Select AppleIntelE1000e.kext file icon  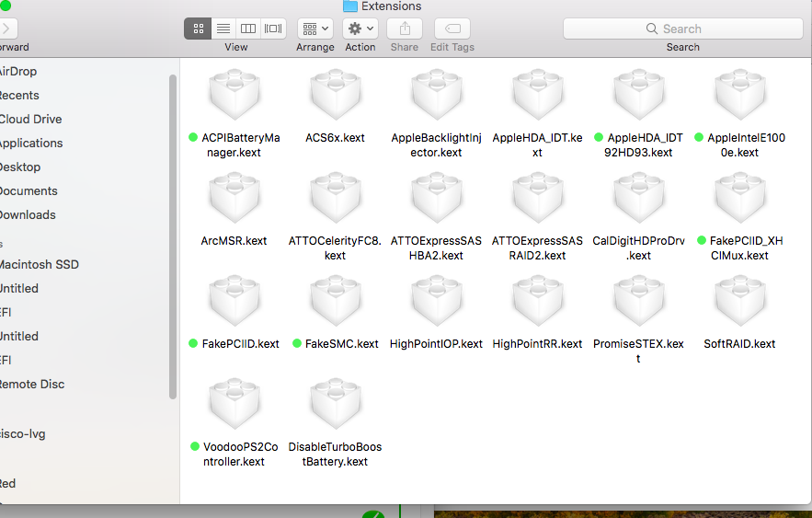(740, 95)
